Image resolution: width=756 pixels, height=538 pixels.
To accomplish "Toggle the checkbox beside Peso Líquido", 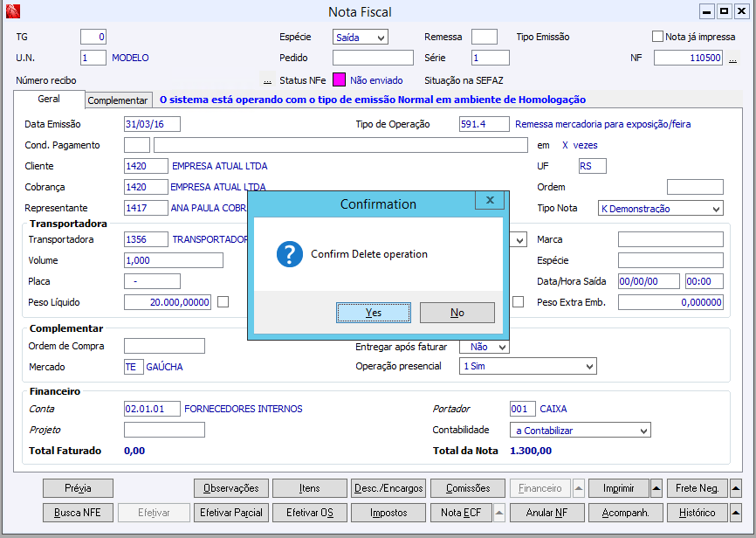I will click(223, 302).
